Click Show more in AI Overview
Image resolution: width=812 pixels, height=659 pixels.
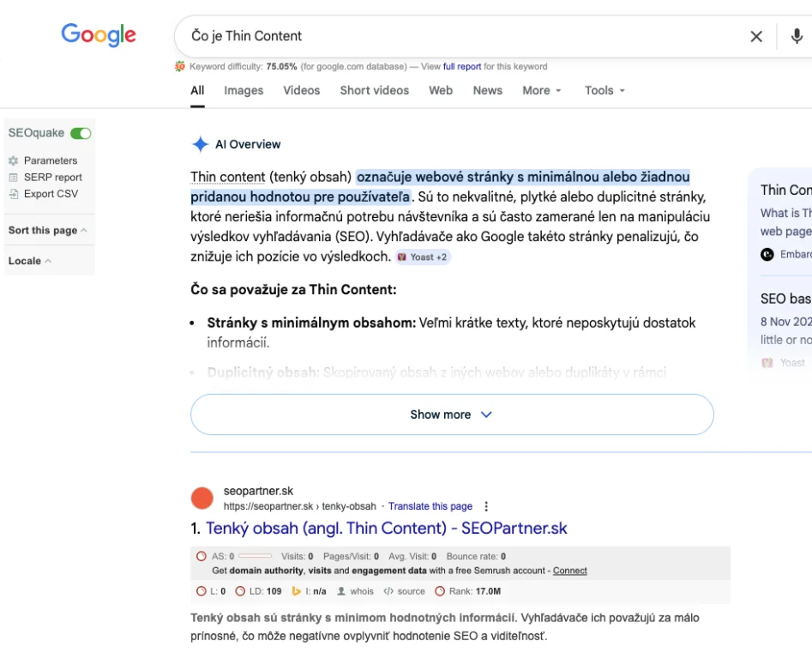coord(451,414)
